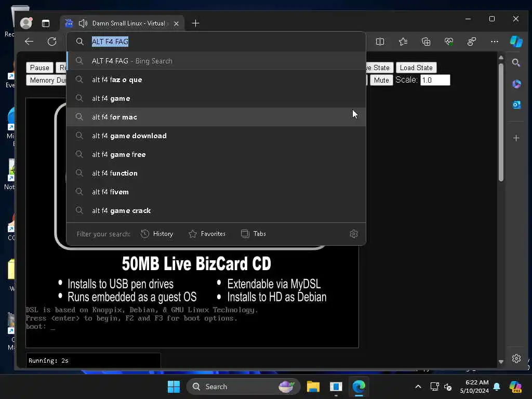The image size is (532, 399).
Task: Open the Settings and more ellipsis menu
Action: tap(495, 42)
